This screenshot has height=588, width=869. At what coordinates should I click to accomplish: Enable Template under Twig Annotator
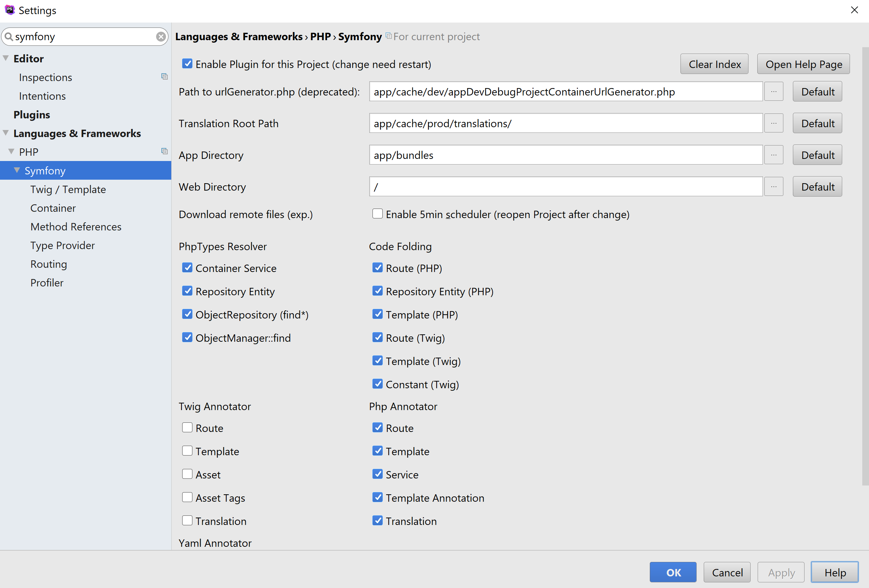187,451
